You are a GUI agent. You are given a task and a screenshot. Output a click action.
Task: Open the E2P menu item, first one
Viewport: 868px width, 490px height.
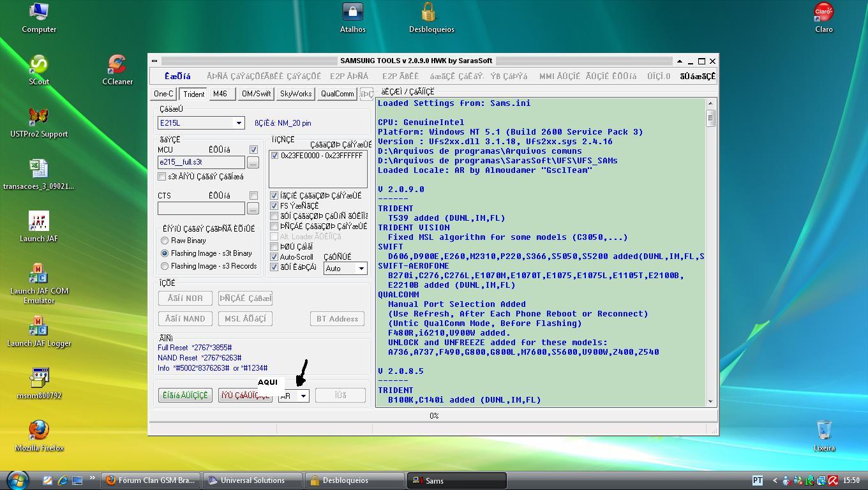[x=349, y=76]
